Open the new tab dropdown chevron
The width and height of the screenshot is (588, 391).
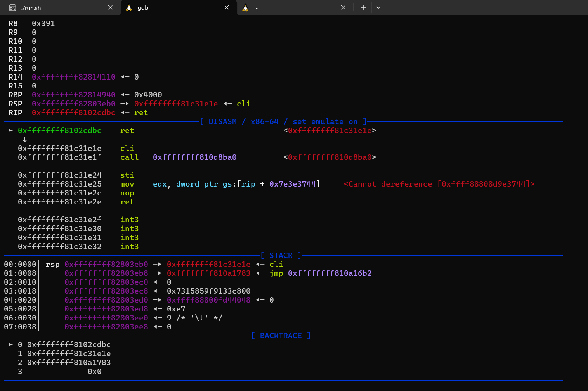pyautogui.click(x=378, y=7)
